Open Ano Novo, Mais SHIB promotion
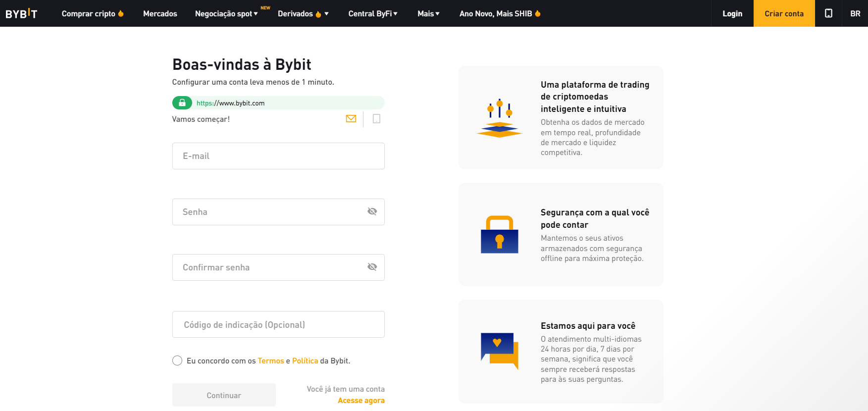The image size is (868, 411). tap(496, 14)
